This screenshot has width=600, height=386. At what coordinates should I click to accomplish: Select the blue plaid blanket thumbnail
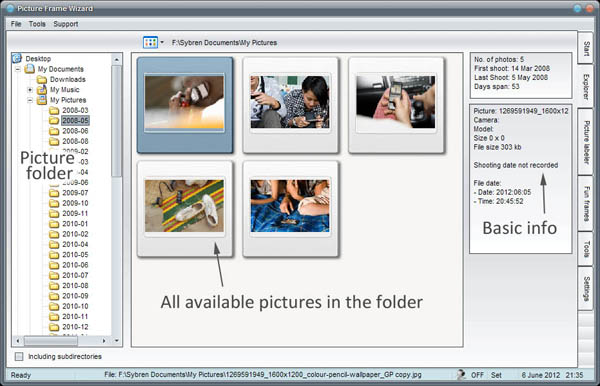coord(290,209)
